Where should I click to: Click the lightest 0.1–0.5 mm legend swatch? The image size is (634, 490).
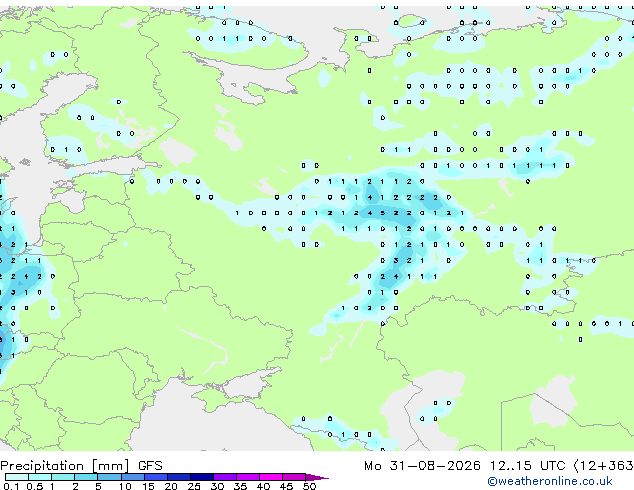[17, 477]
